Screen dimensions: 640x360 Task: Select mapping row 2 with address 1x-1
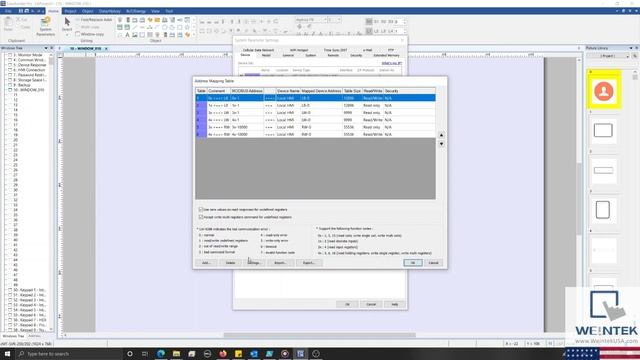click(315, 105)
